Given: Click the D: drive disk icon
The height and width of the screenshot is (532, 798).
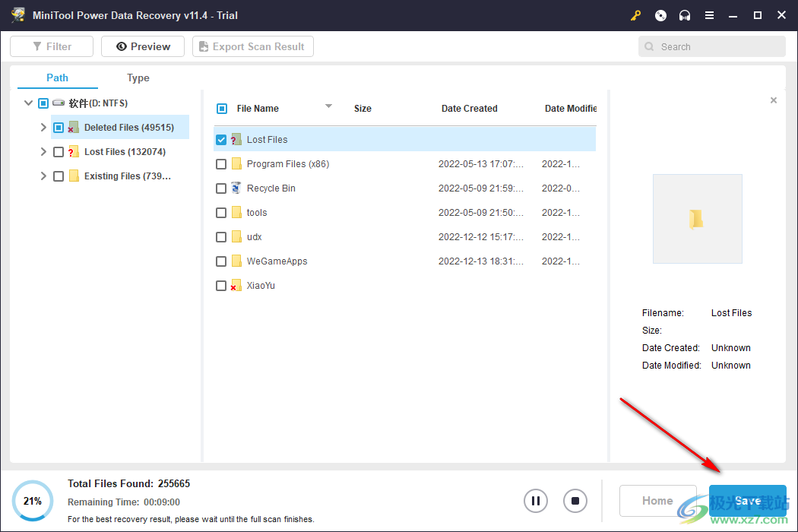Looking at the screenshot, I should [59, 103].
